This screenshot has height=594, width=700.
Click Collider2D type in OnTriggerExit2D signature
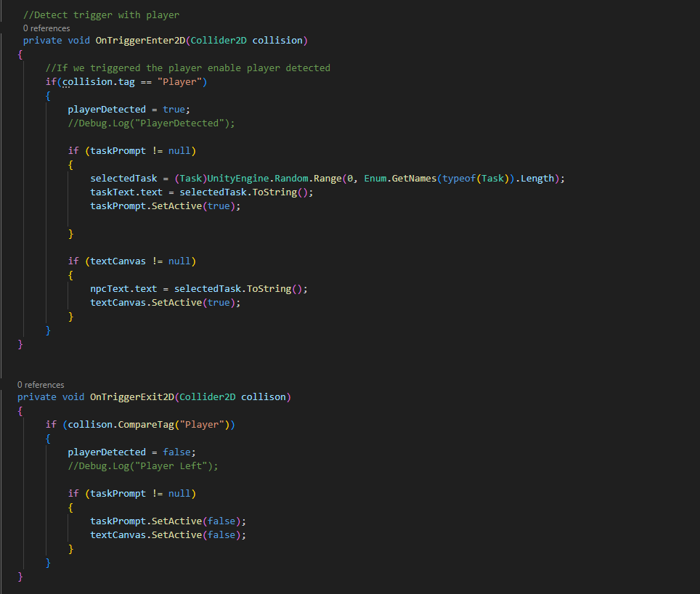[208, 396]
